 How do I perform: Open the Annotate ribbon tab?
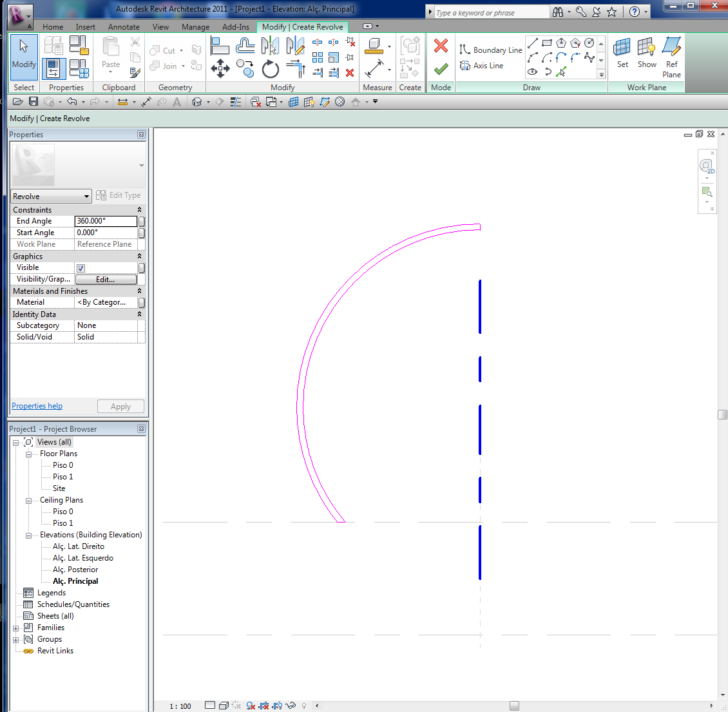[x=124, y=27]
